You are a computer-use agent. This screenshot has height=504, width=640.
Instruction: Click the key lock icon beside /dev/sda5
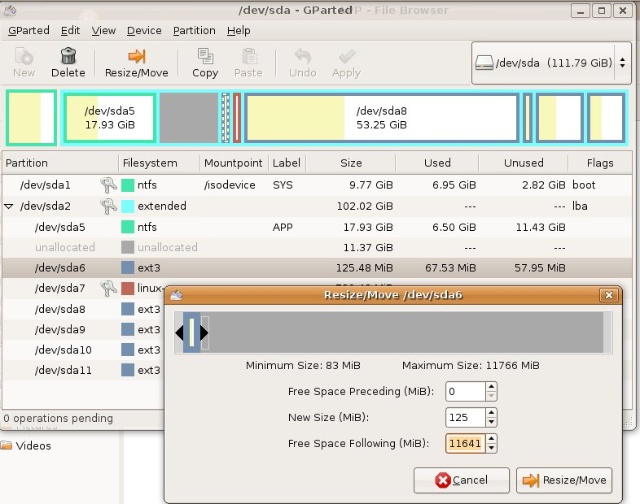(x=108, y=227)
